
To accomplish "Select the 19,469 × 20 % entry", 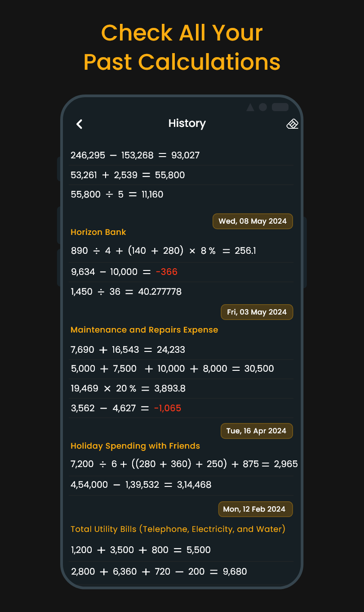I will point(128,388).
